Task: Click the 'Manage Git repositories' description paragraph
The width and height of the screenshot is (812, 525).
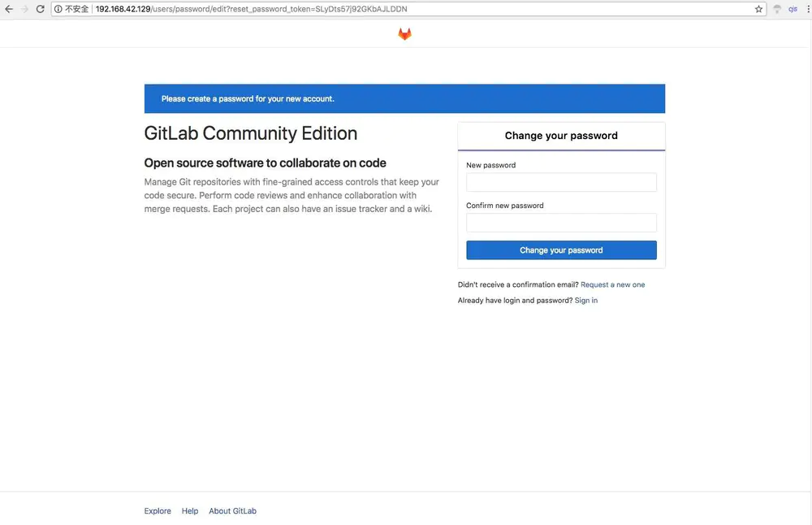Action: pos(292,195)
